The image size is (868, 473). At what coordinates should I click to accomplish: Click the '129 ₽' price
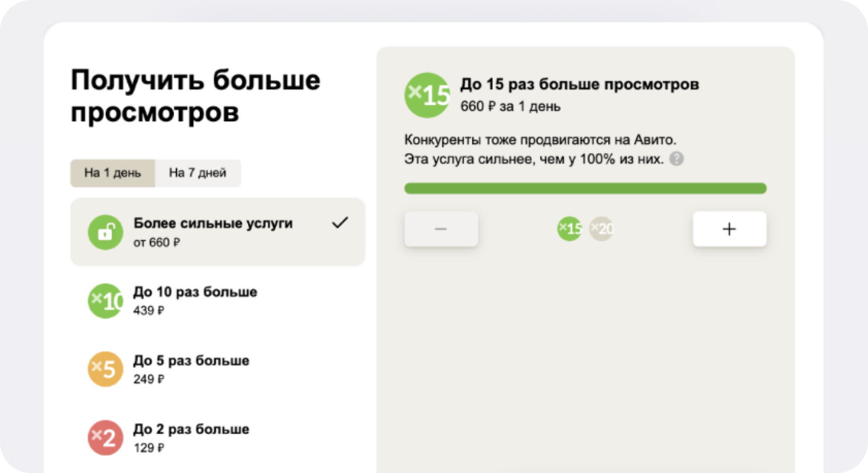pos(149,448)
